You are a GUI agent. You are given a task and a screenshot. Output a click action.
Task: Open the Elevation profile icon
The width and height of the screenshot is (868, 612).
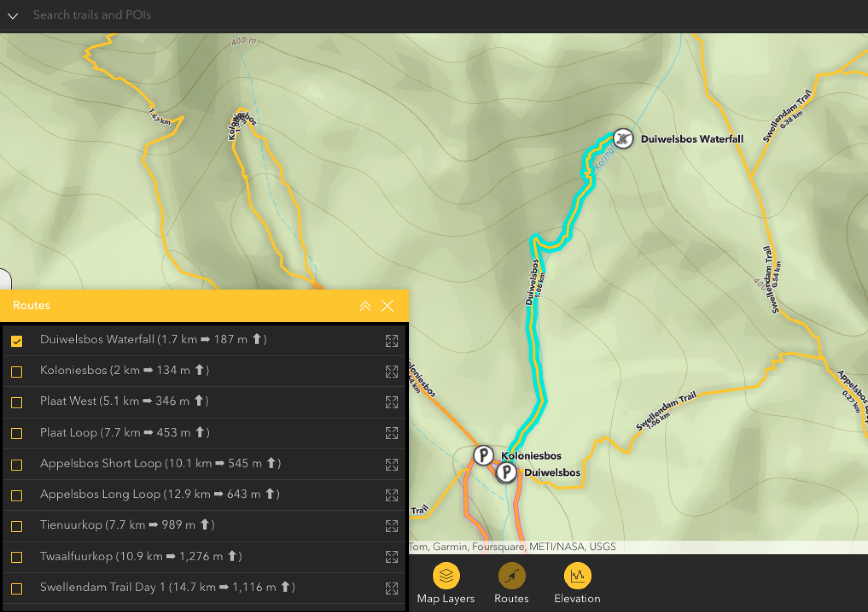pos(577,576)
